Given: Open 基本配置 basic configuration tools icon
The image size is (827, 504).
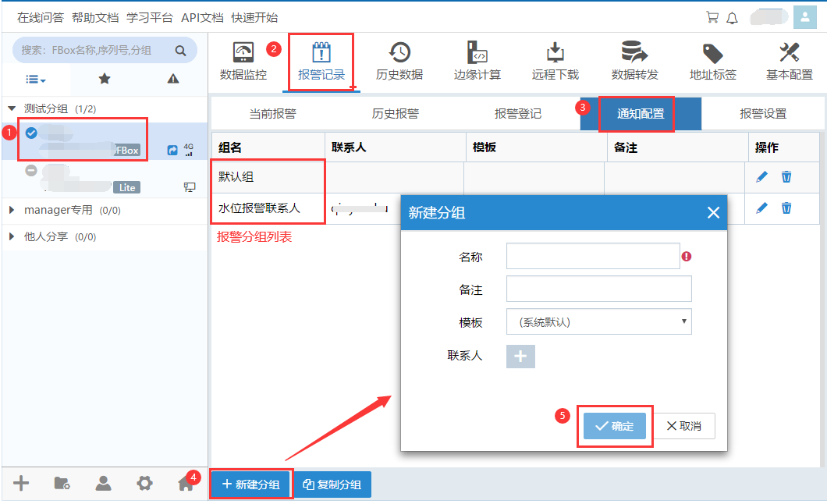Looking at the screenshot, I should 789,53.
